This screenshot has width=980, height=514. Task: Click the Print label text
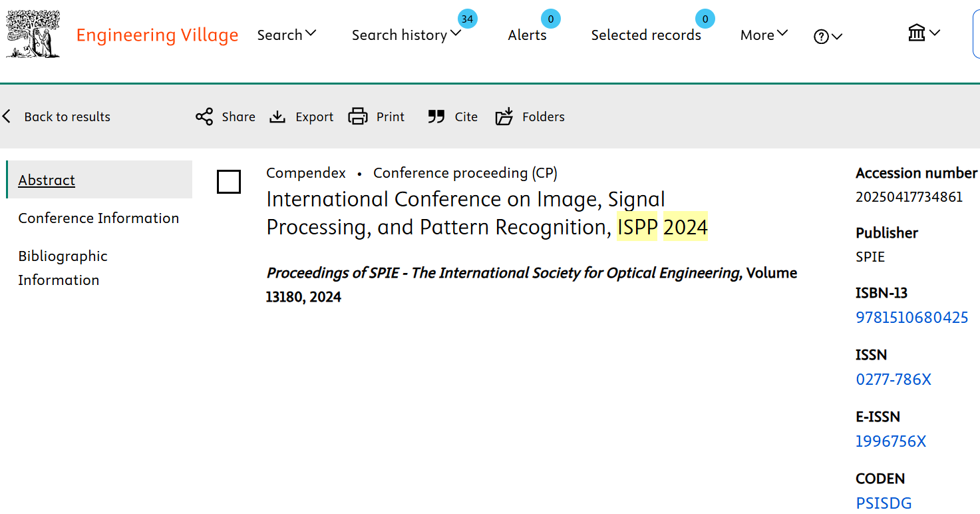pos(391,117)
